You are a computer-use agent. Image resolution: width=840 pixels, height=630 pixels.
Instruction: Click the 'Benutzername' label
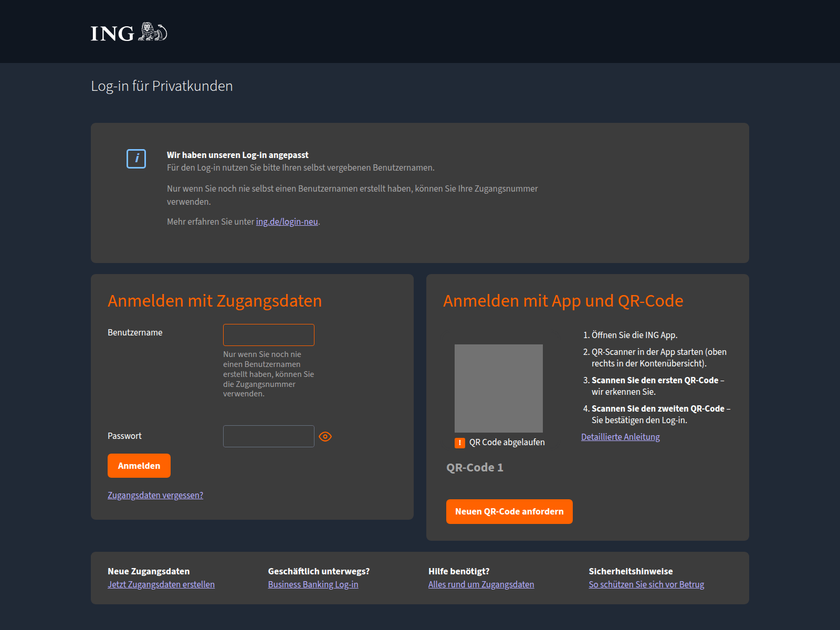tap(135, 332)
